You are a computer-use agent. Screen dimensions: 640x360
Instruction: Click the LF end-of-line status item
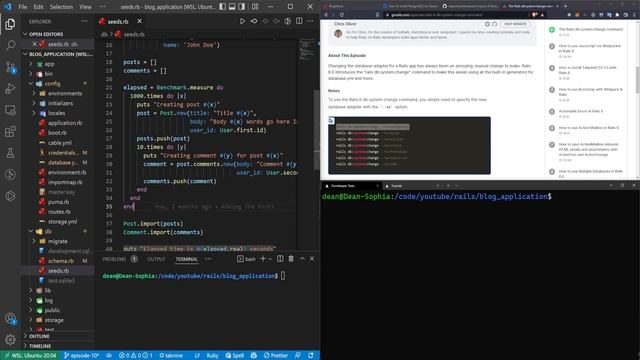[197, 356]
